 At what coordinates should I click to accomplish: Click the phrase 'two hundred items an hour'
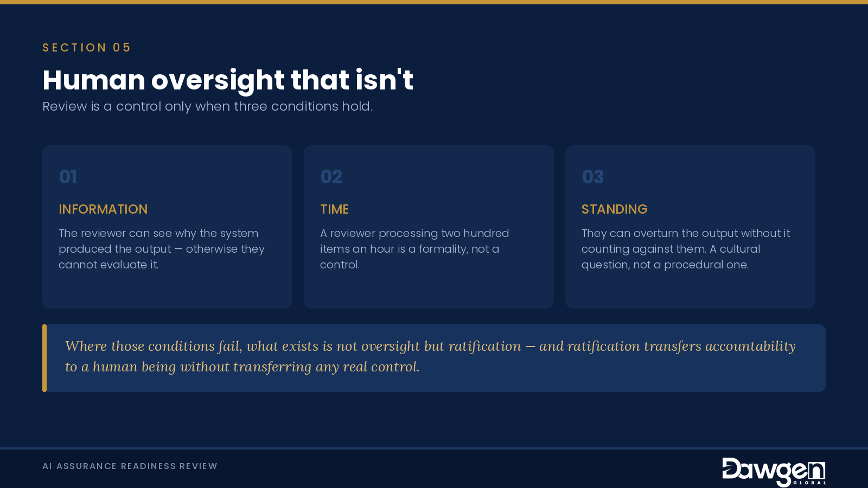(414, 241)
